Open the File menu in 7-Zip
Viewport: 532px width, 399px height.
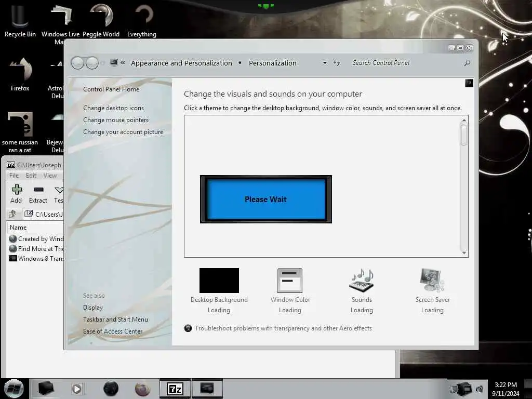click(14, 176)
